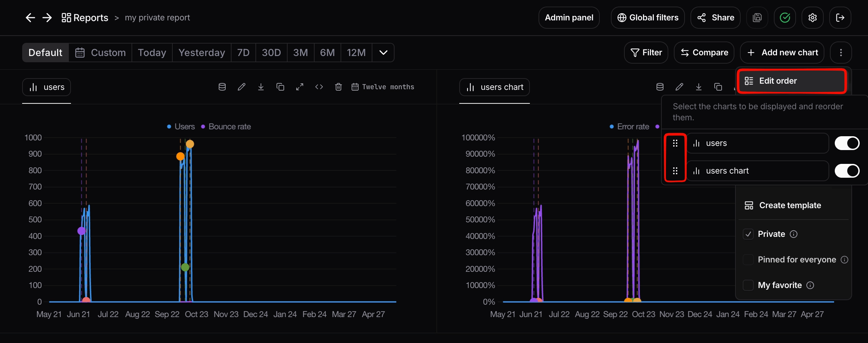Toggle the Bounce rate legend series
The image size is (868, 343).
226,127
